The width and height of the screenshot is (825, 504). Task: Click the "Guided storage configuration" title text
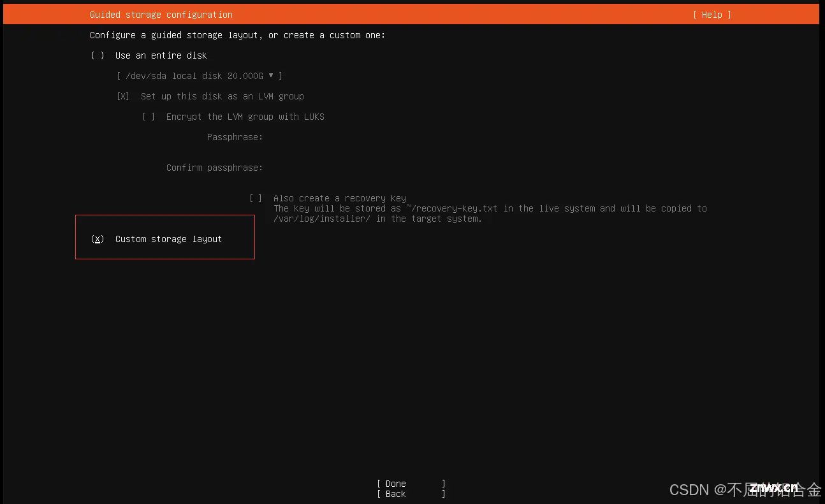[x=161, y=15]
